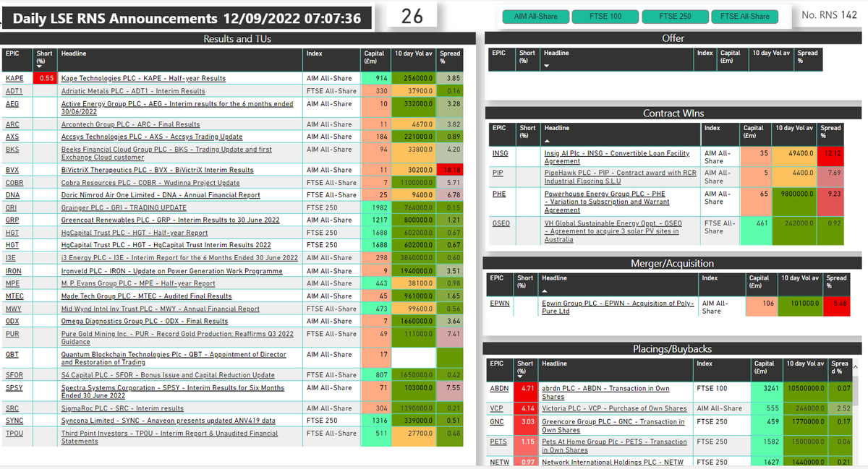This screenshot has height=469, width=868.
Task: Open Grainger PLC TRADING UPDATE headline
Action: pyautogui.click(x=123, y=207)
